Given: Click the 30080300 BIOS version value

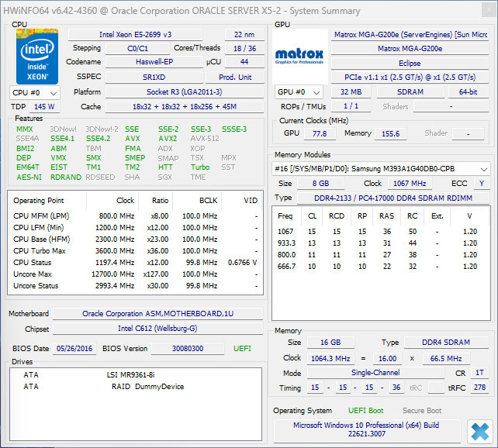Looking at the screenshot, I should [x=188, y=348].
